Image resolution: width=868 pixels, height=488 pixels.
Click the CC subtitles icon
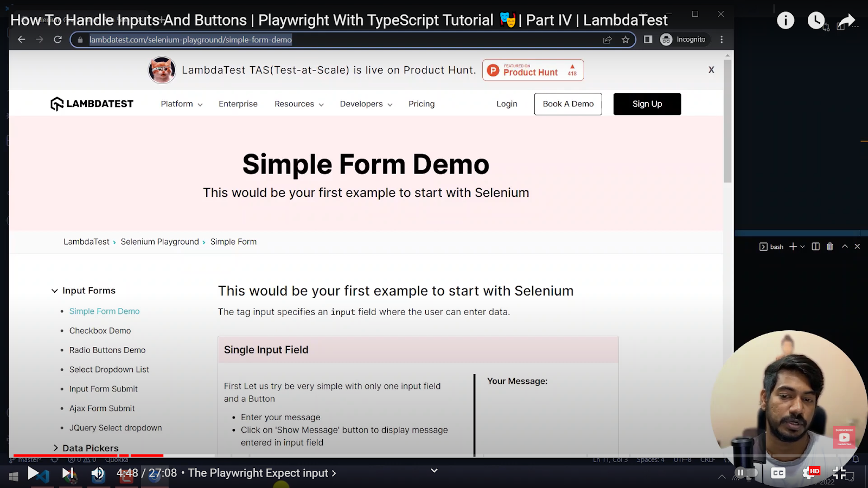tap(778, 473)
